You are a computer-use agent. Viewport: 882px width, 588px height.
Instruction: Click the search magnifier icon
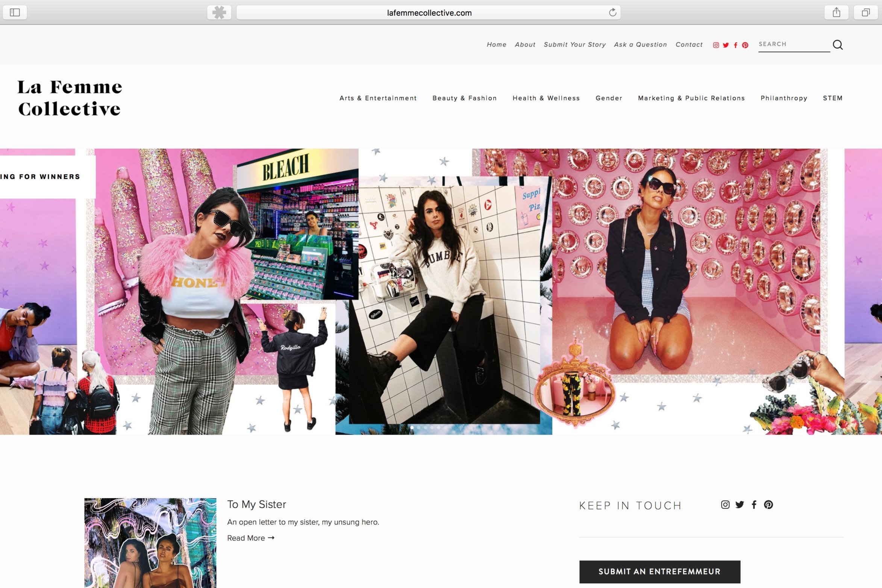(x=838, y=45)
